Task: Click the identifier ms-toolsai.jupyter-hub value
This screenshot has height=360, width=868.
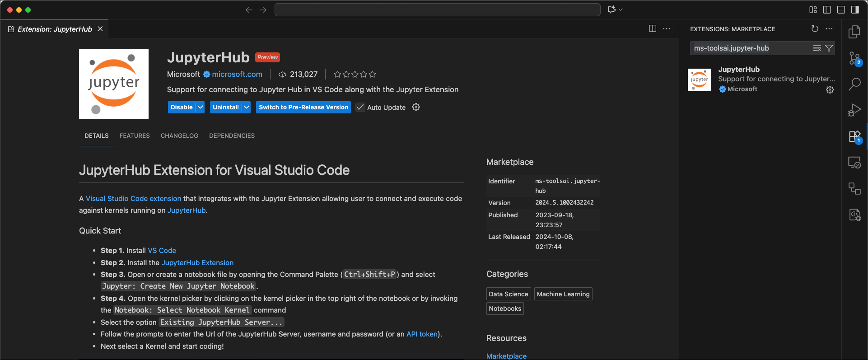Action: click(568, 186)
